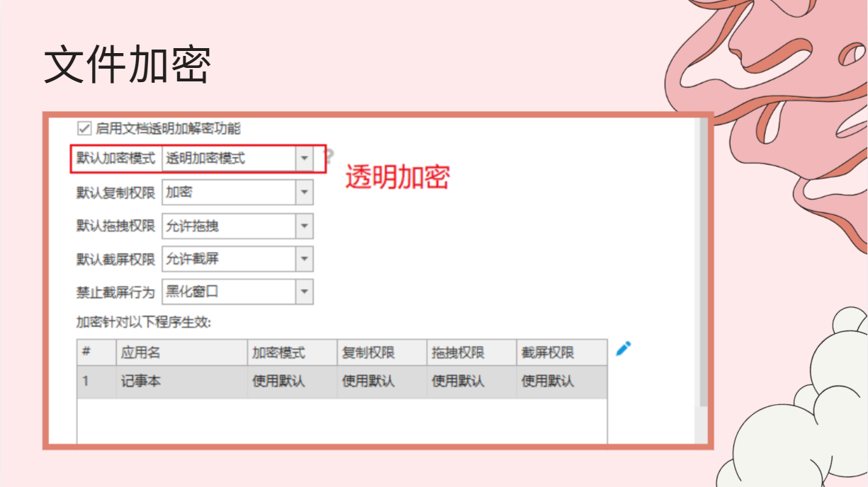Click the 拖拽权限 column header
Viewport: 868px width, 487px height.
point(472,353)
